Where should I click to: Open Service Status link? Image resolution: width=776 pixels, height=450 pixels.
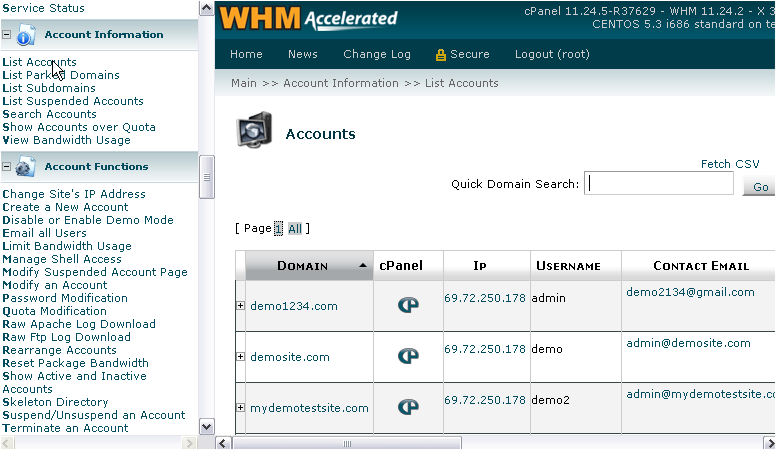point(44,8)
